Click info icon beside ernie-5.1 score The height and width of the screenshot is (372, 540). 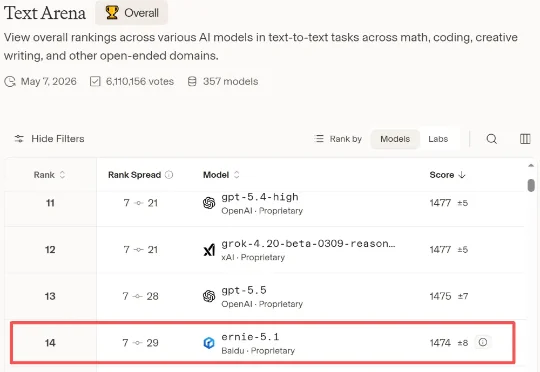click(x=483, y=342)
